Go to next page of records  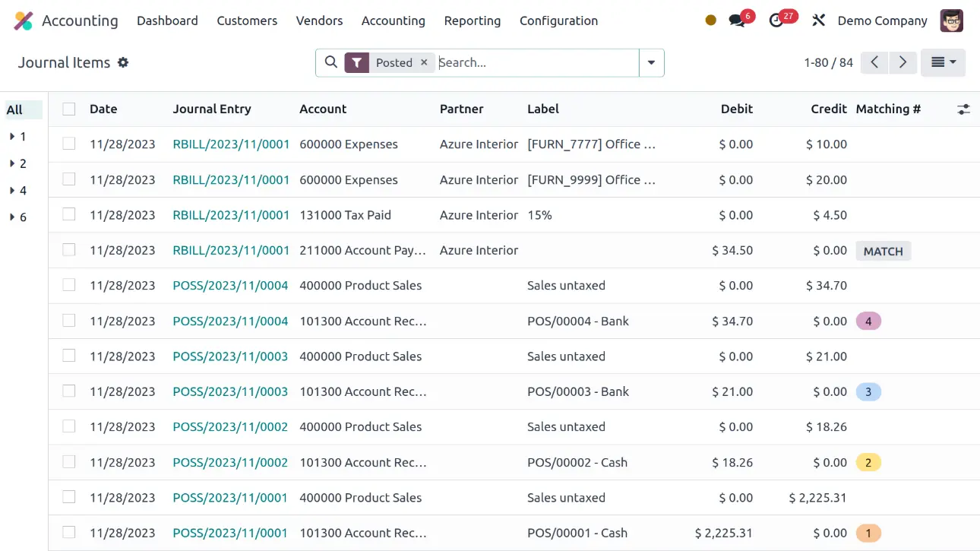tap(903, 63)
